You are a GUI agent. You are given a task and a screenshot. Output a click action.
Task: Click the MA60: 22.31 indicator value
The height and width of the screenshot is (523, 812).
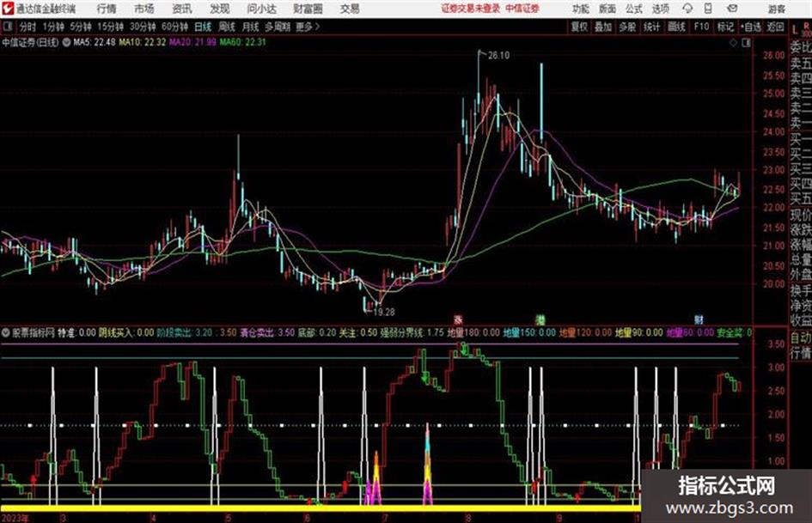click(x=243, y=42)
